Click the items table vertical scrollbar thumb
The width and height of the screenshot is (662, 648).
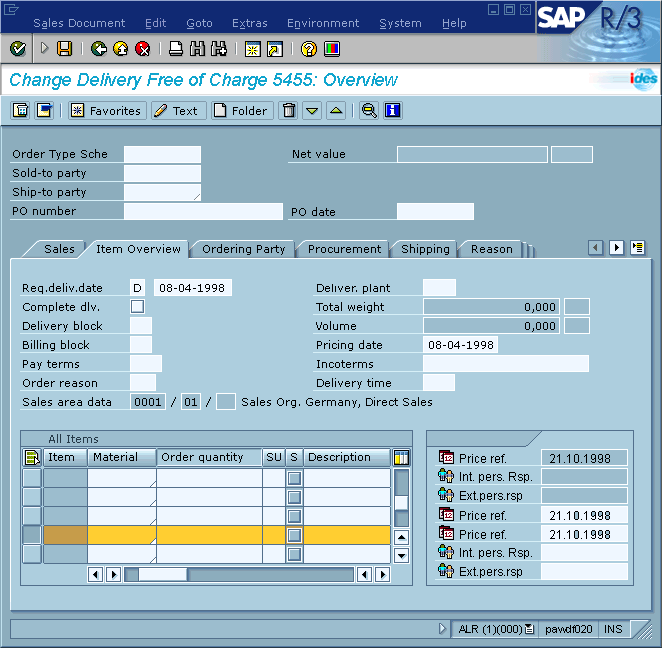click(401, 502)
